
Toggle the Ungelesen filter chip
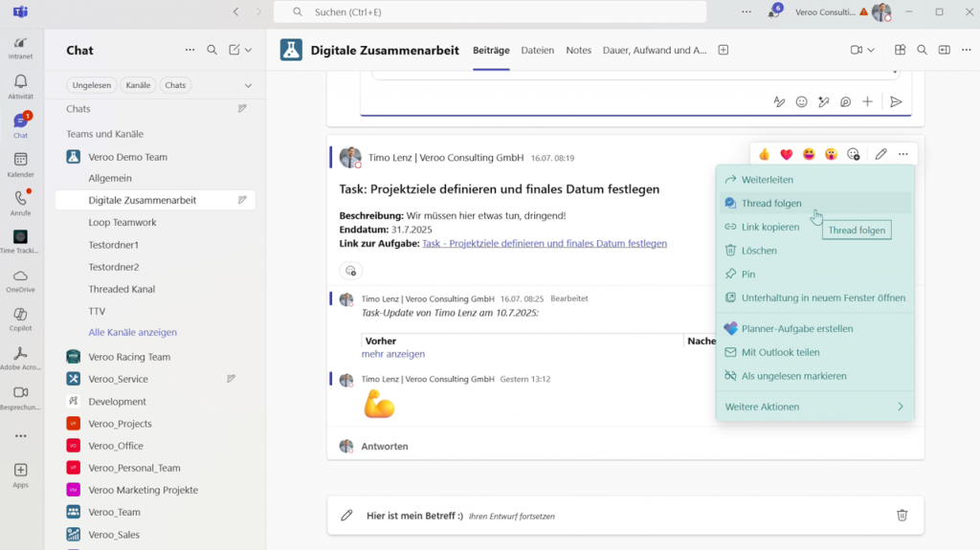coord(91,85)
